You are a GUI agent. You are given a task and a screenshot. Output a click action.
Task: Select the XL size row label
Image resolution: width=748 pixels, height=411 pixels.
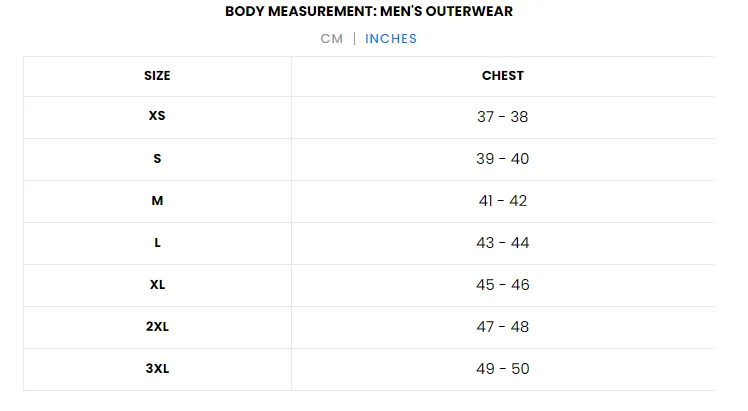click(x=157, y=285)
